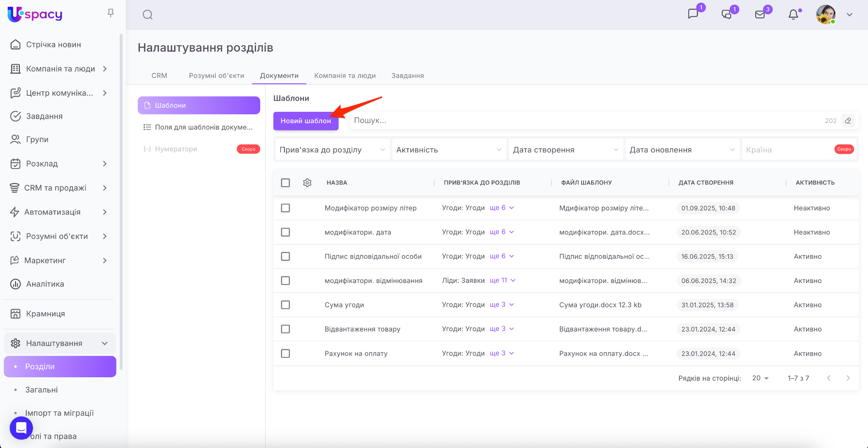Switch to the Розумні об'єкти tab
This screenshot has height=448, width=868.
pos(216,75)
